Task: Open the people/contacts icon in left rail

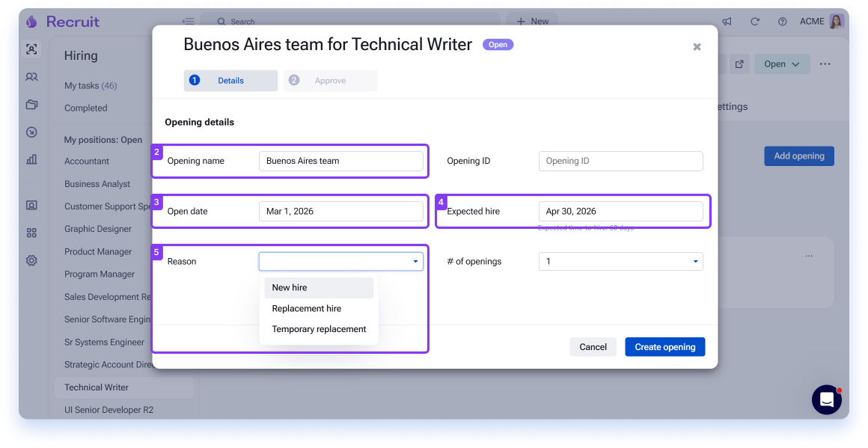Action: [31, 77]
